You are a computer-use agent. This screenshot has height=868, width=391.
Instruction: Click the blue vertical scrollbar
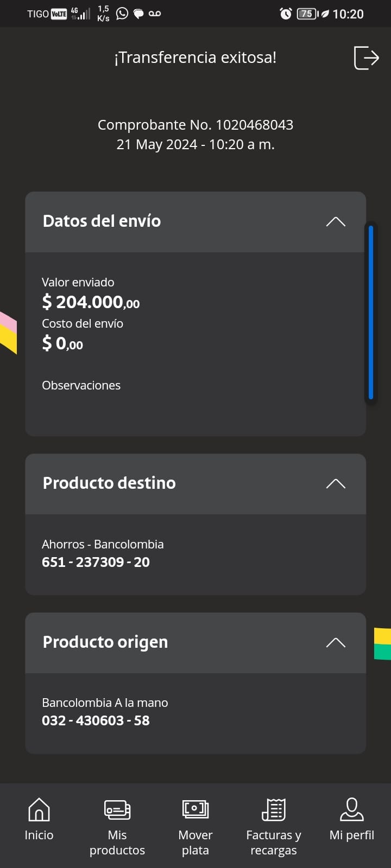[x=371, y=312]
